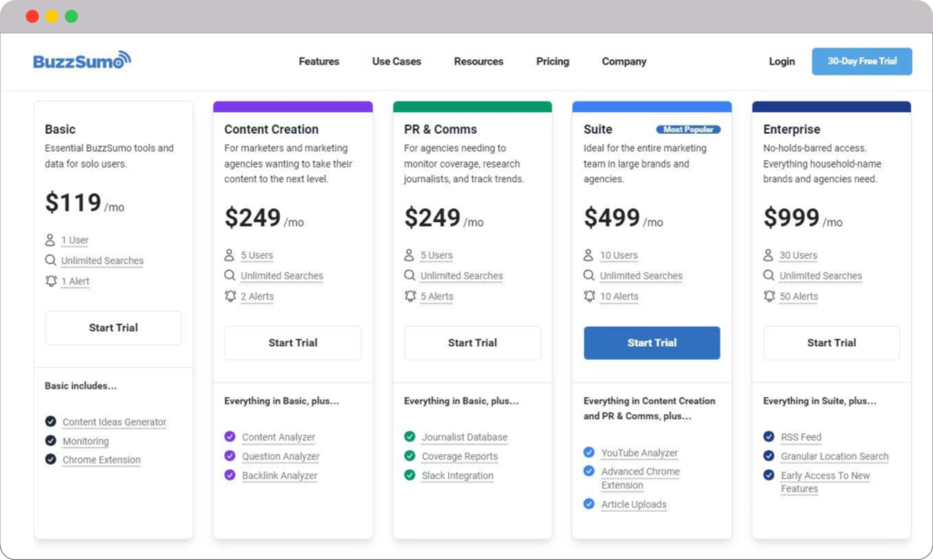933x560 pixels.
Task: Click checkmark icon beside Content Analyzer
Action: (x=230, y=436)
